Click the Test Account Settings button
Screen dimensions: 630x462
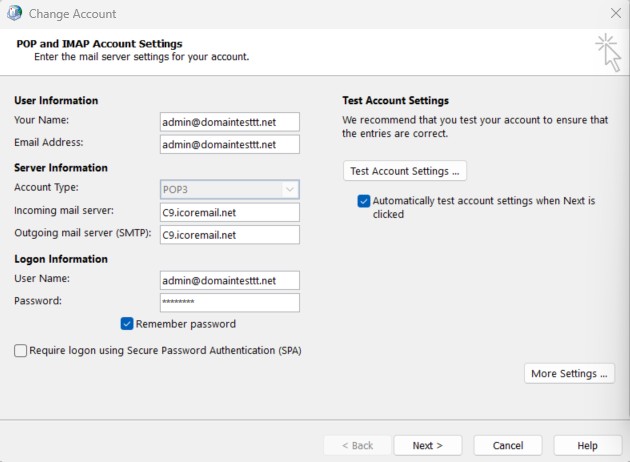click(404, 171)
